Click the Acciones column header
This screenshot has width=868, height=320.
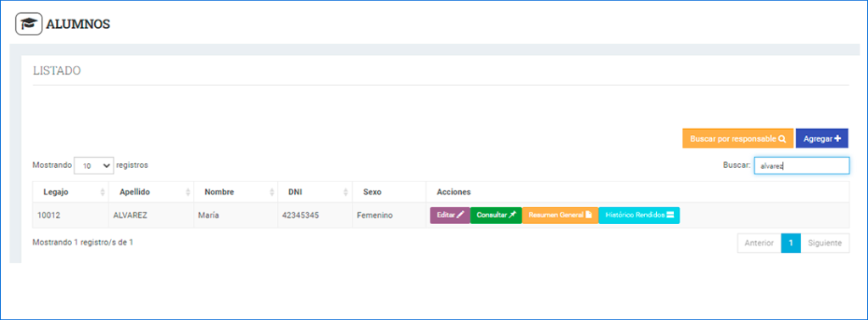pos(637,192)
